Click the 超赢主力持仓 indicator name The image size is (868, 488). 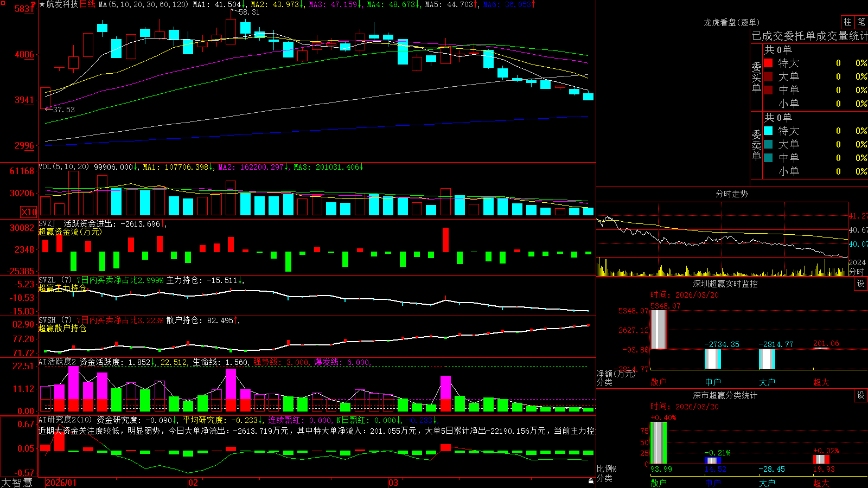click(62, 288)
